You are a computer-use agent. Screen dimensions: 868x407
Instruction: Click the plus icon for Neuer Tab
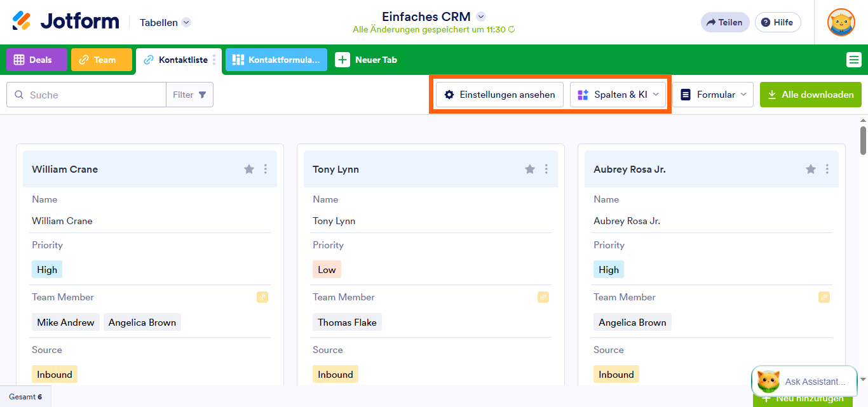[x=342, y=60]
